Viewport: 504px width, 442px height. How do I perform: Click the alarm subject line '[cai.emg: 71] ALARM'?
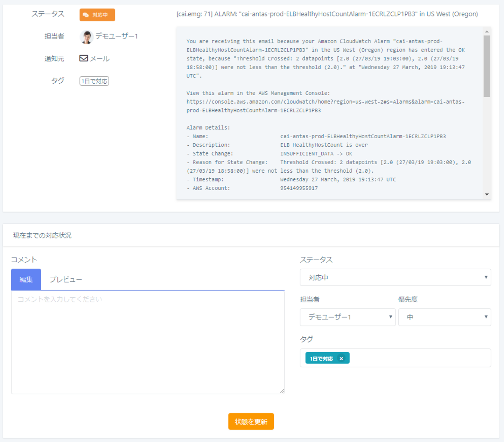[x=327, y=14]
